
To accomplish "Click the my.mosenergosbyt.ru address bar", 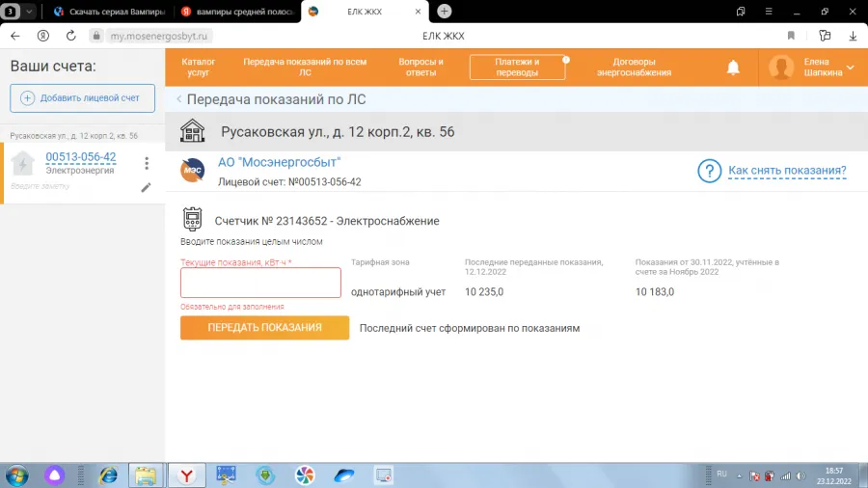I will [158, 36].
